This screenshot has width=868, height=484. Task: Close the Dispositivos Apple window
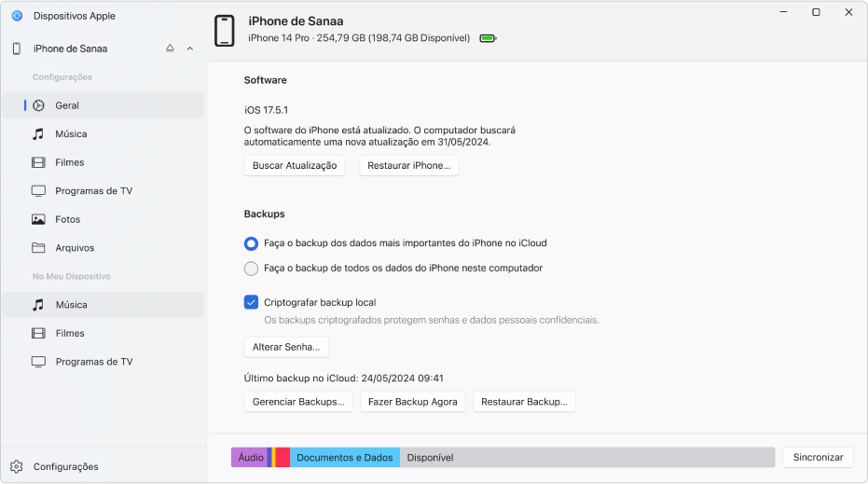pyautogui.click(x=848, y=12)
